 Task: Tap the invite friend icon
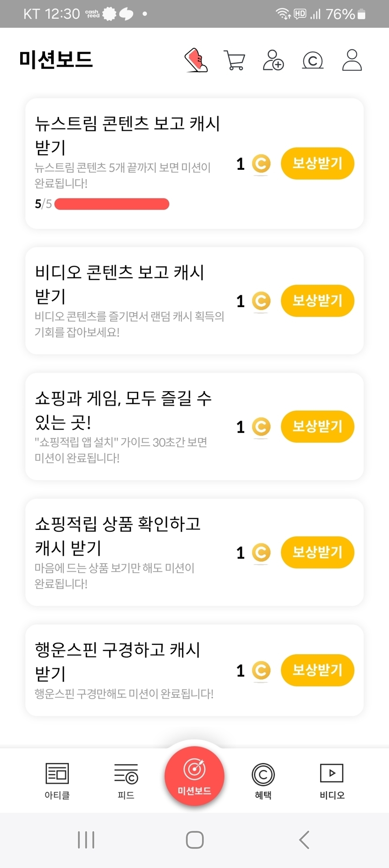(273, 60)
